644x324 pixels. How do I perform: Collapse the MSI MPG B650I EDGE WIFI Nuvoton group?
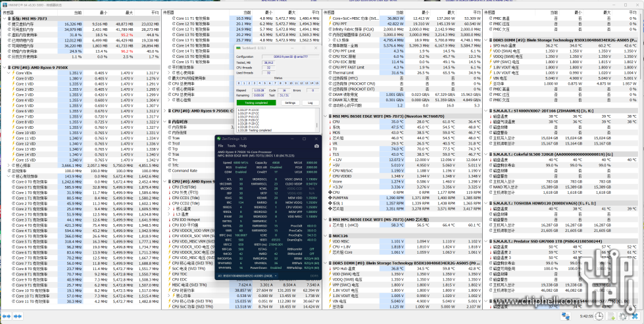(325, 116)
